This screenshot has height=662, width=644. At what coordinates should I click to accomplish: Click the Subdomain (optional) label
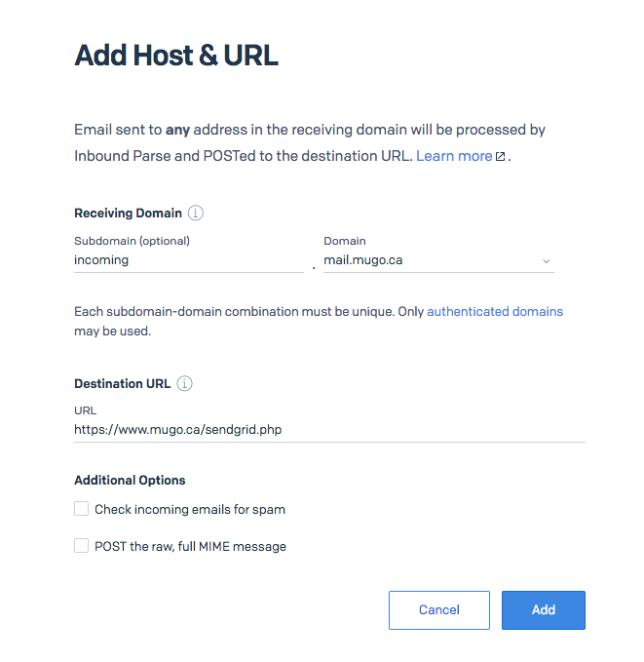point(133,241)
